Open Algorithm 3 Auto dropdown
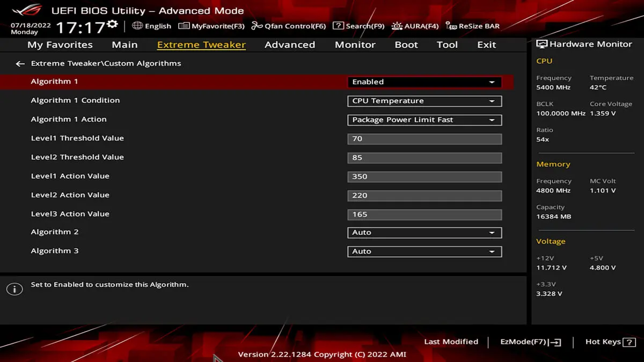This screenshot has width=644, height=362. pyautogui.click(x=424, y=252)
